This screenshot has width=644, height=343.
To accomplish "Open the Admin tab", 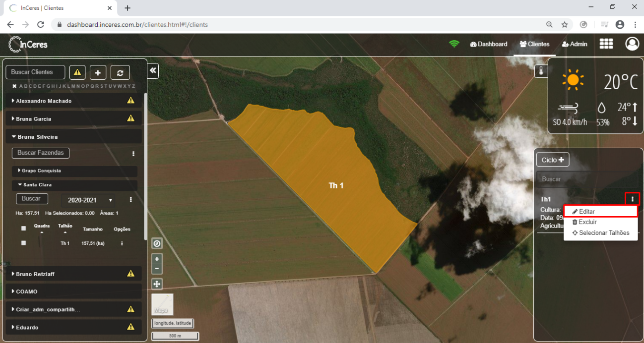I will pyautogui.click(x=575, y=44).
